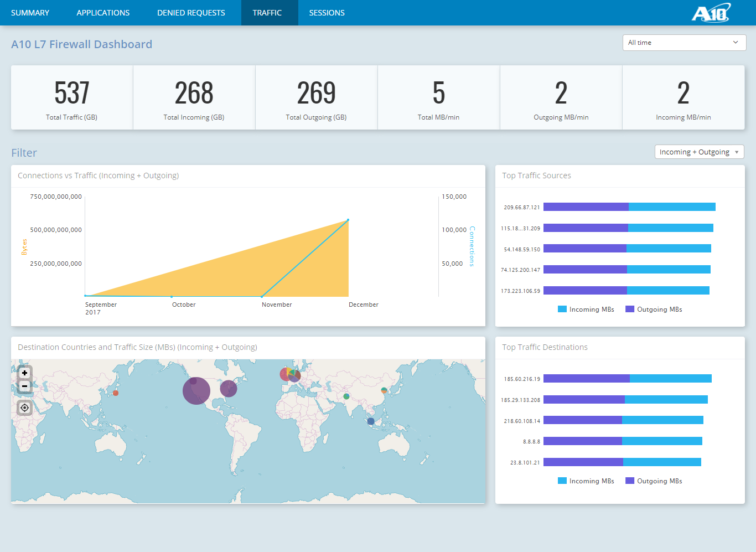Click the orange bubble over eastern China
Image resolution: width=756 pixels, height=552 pixels.
[x=384, y=390]
